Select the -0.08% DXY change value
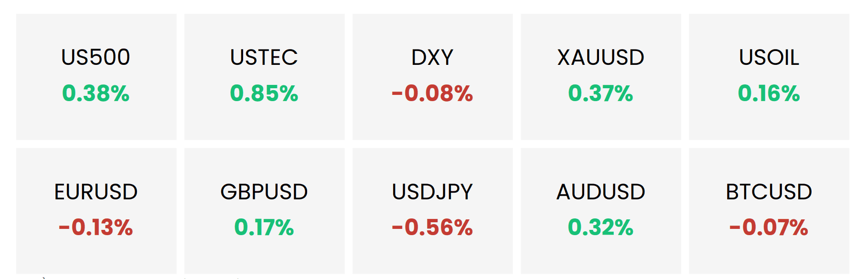This screenshot has height=279, width=868. click(432, 93)
